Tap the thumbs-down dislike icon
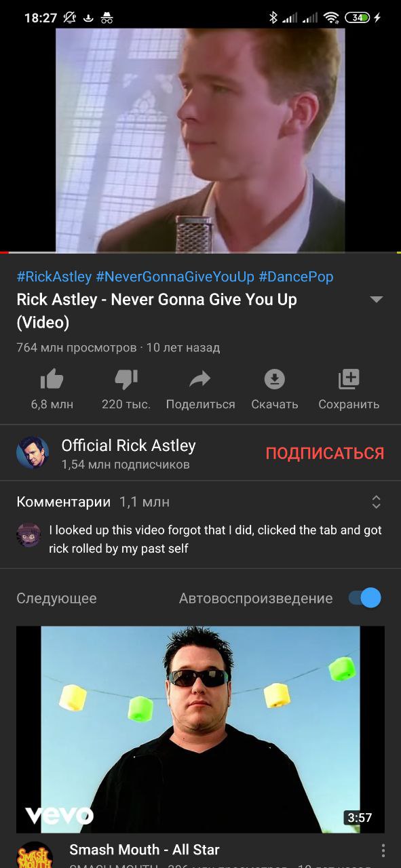Image resolution: width=401 pixels, height=868 pixels. [x=126, y=379]
